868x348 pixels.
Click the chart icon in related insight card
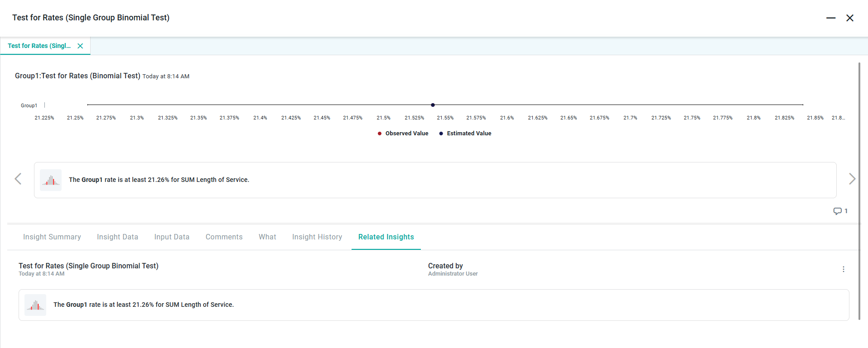(35, 305)
